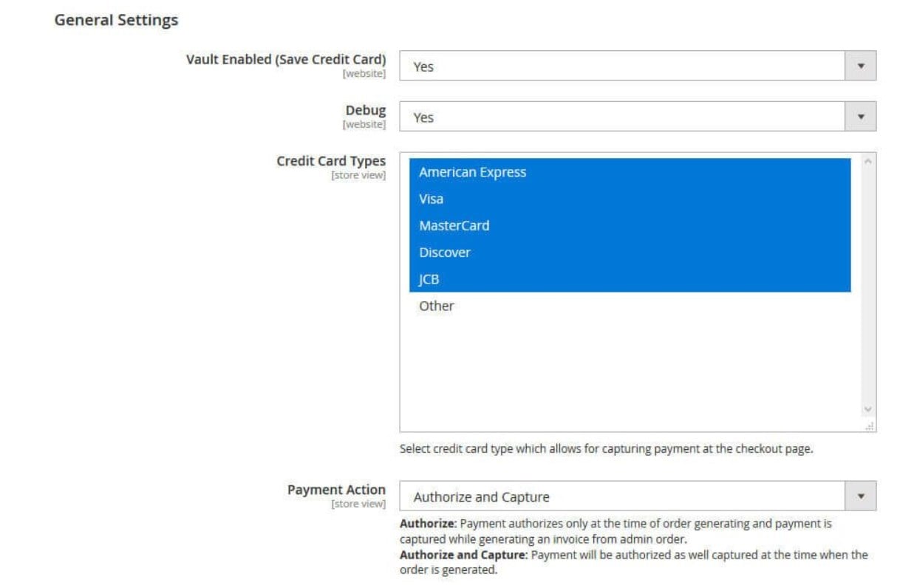Image resolution: width=897 pixels, height=588 pixels.
Task: Select MasterCard in the list
Action: tap(630, 225)
